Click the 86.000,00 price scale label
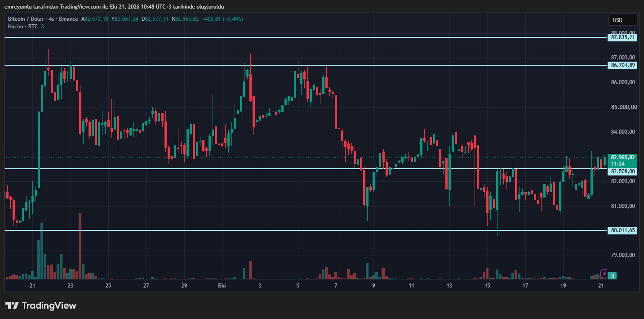This screenshot has height=319, width=644. tap(623, 82)
